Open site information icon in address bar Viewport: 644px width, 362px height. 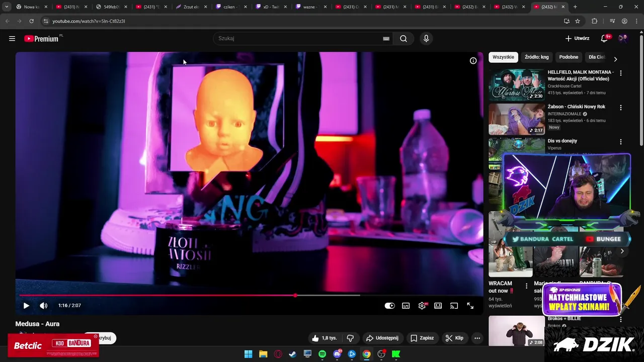(46, 21)
